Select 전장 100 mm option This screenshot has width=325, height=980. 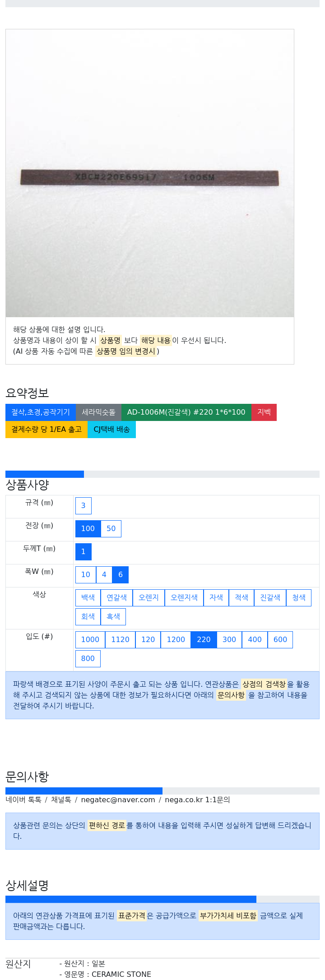coord(88,529)
